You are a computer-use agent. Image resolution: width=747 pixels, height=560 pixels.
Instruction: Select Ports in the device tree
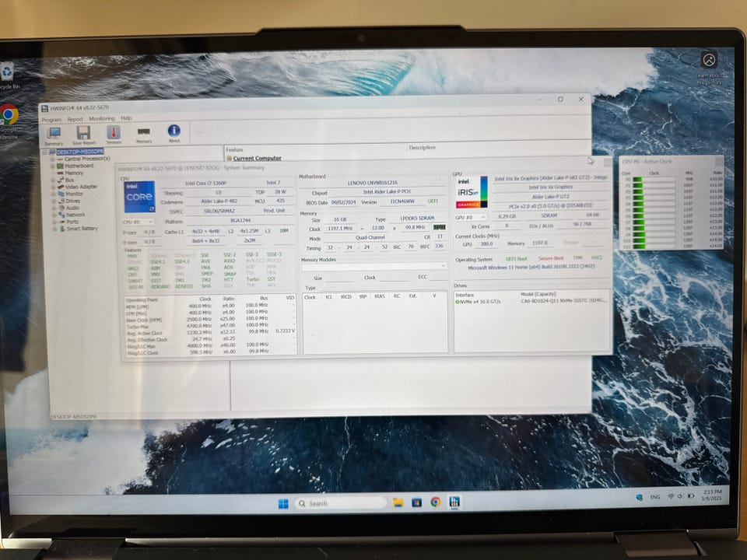72,222
